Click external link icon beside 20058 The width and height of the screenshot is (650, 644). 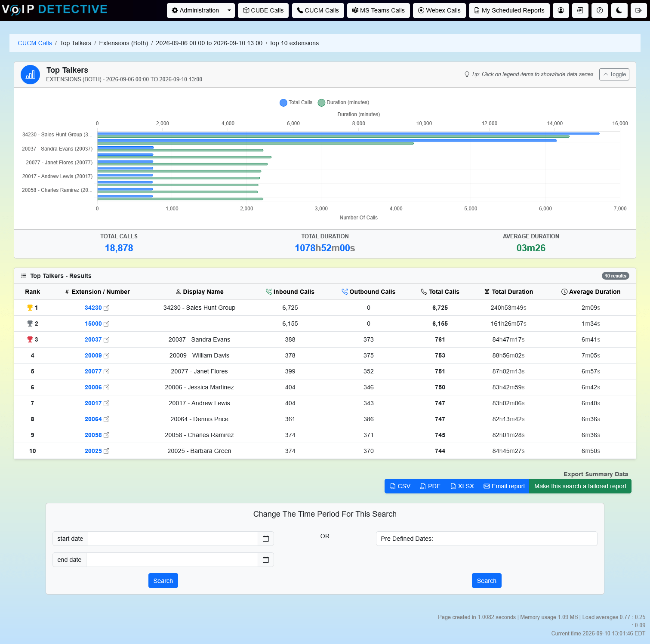pyautogui.click(x=107, y=435)
